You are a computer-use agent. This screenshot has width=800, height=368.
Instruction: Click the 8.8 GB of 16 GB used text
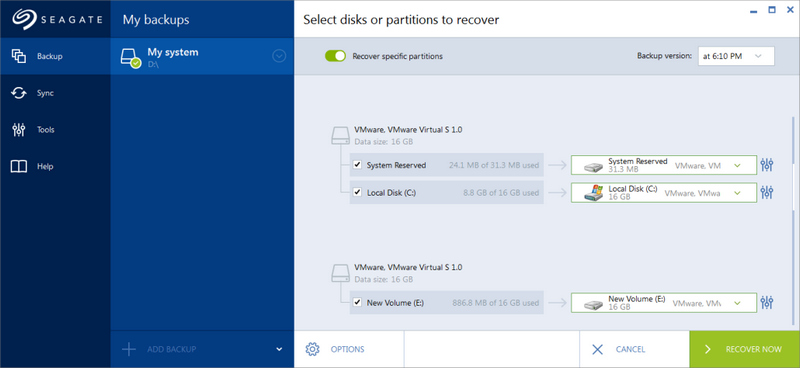501,193
